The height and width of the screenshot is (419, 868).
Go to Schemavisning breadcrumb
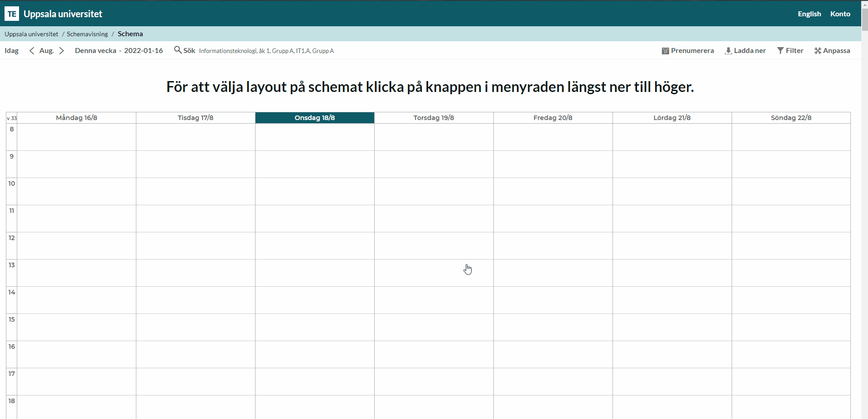point(87,34)
